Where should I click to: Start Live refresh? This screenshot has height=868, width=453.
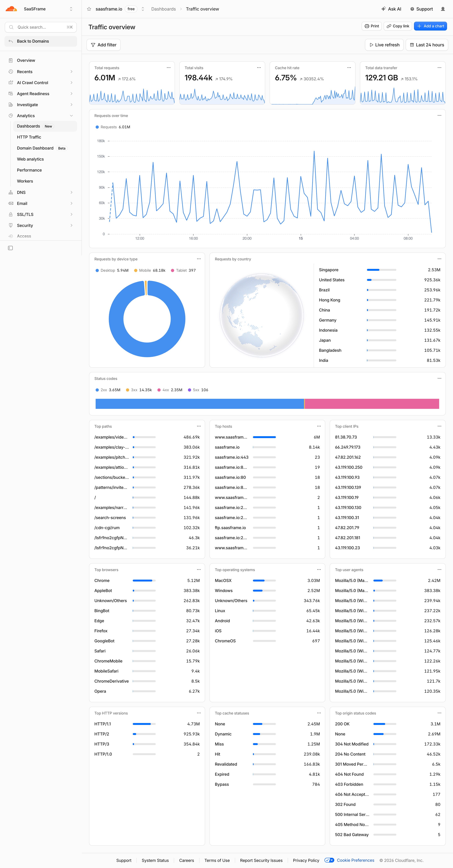(x=384, y=45)
